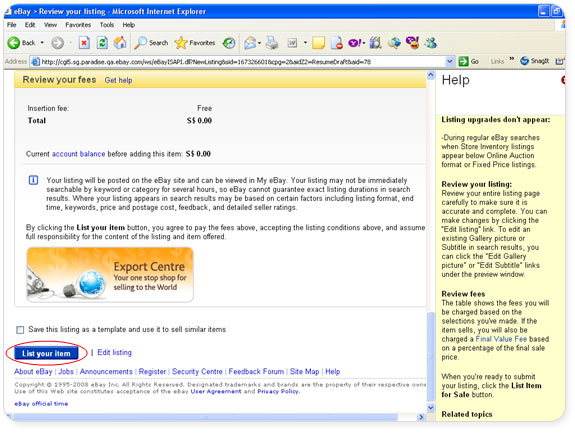Click the vertical scrollbar thumb
The height and width of the screenshot is (439, 575).
[431, 356]
